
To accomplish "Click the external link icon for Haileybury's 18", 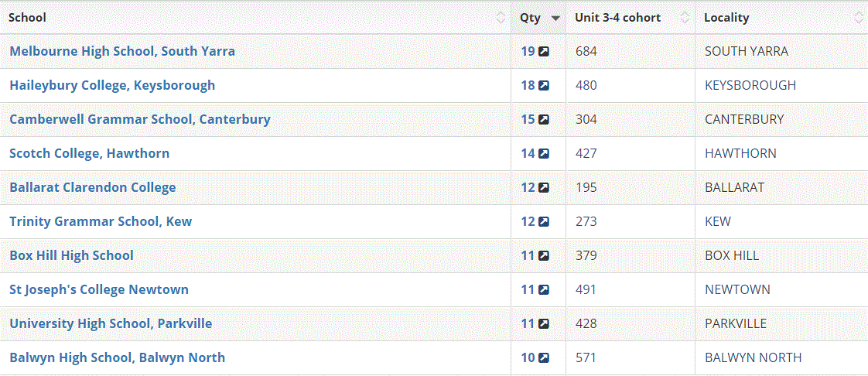I will 544,86.
